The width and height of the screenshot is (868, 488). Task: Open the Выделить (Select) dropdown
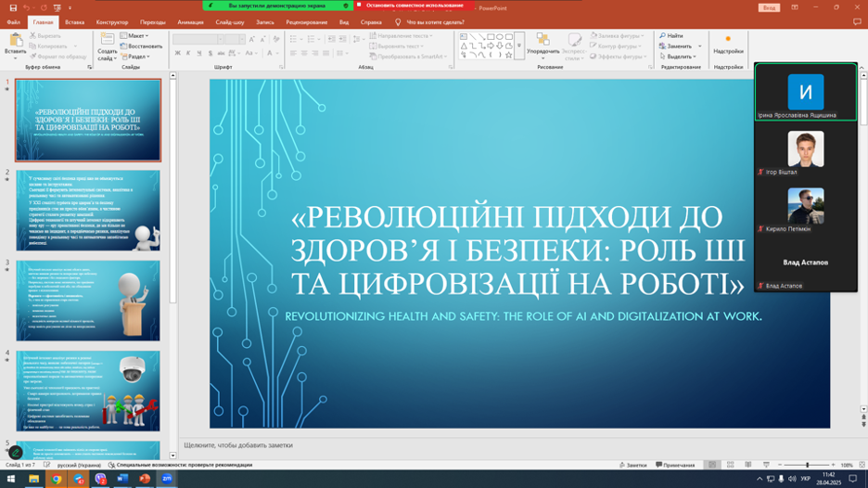point(681,57)
